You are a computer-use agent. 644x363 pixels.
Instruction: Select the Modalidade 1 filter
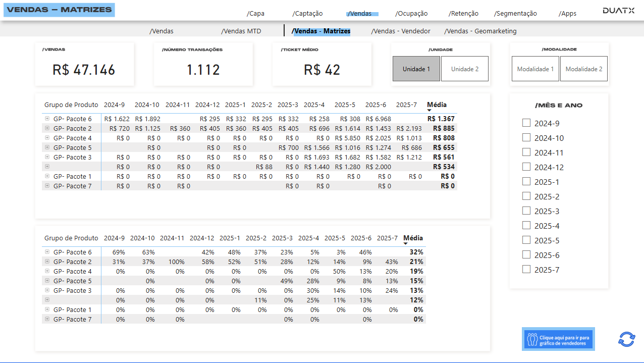click(535, 68)
